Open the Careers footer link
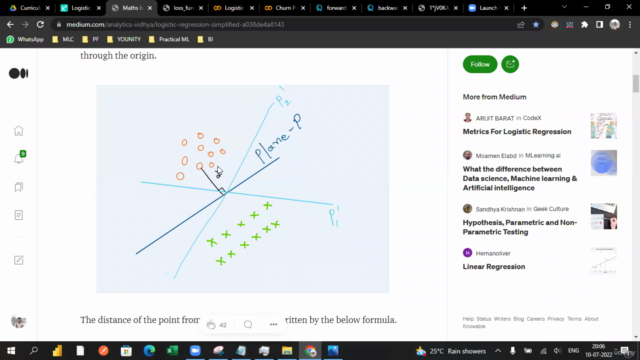The height and width of the screenshot is (360, 640). pyautogui.click(x=536, y=319)
